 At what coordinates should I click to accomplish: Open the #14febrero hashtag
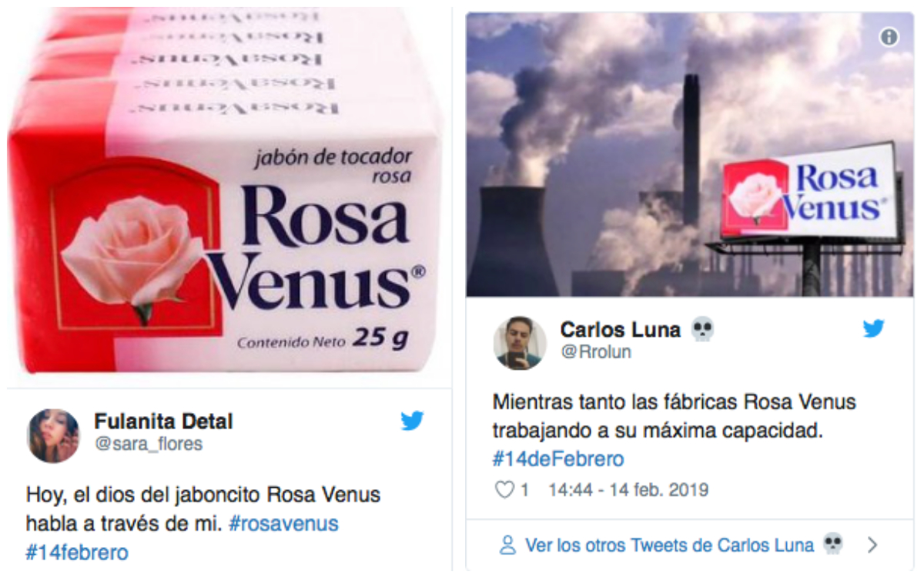(77, 553)
